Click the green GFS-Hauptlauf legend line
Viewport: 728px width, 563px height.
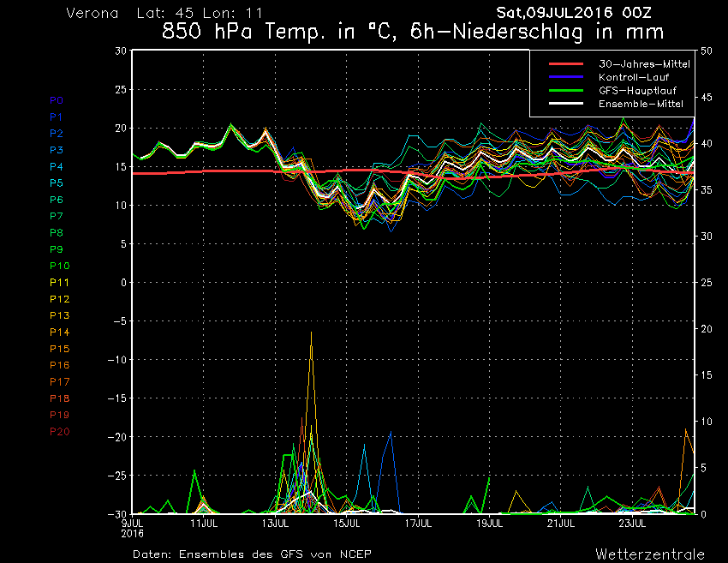pos(560,90)
